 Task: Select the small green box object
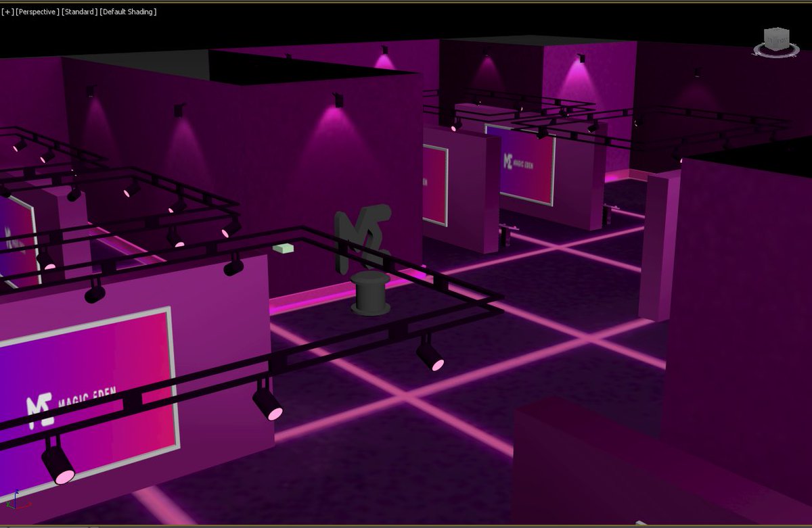283,249
